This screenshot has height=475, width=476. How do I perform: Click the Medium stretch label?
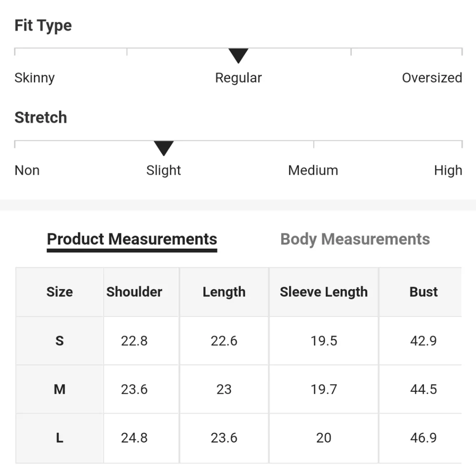(313, 170)
